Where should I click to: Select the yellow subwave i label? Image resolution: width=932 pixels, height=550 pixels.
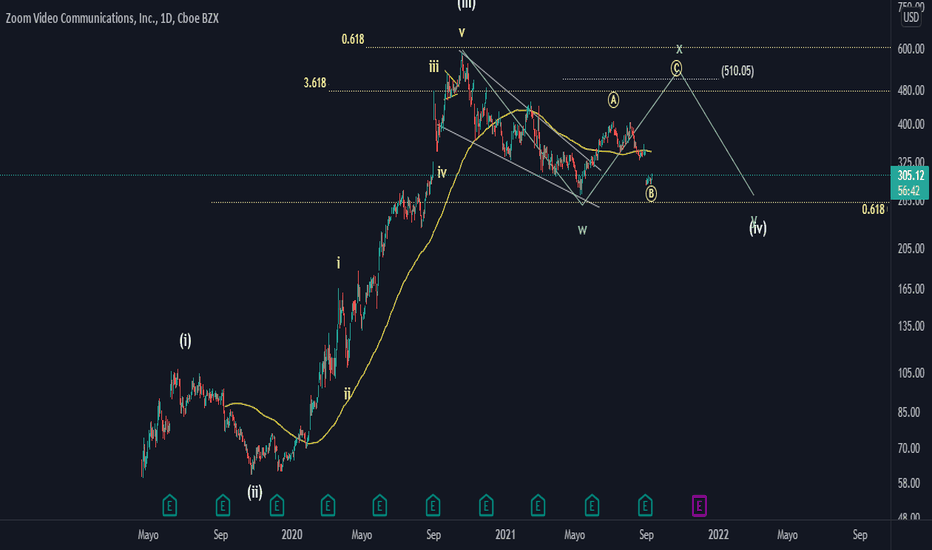338,263
